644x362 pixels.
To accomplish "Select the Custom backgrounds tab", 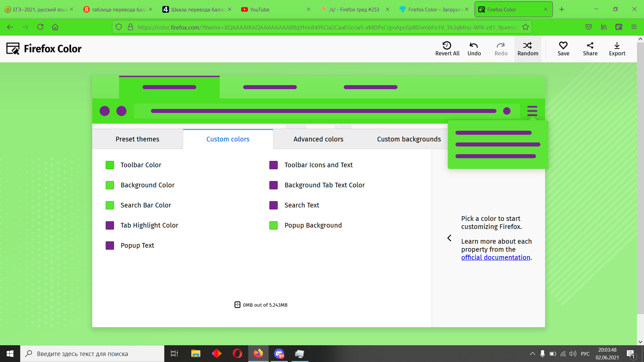I will tap(409, 139).
